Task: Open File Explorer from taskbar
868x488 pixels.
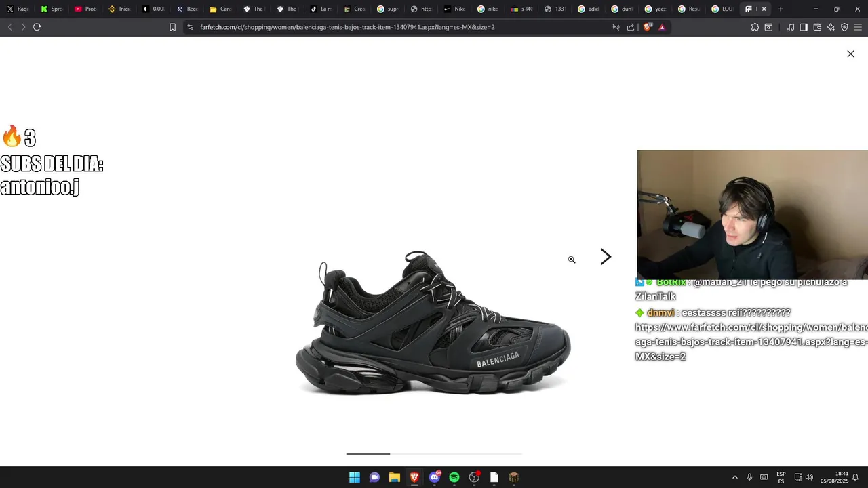Action: point(395,477)
